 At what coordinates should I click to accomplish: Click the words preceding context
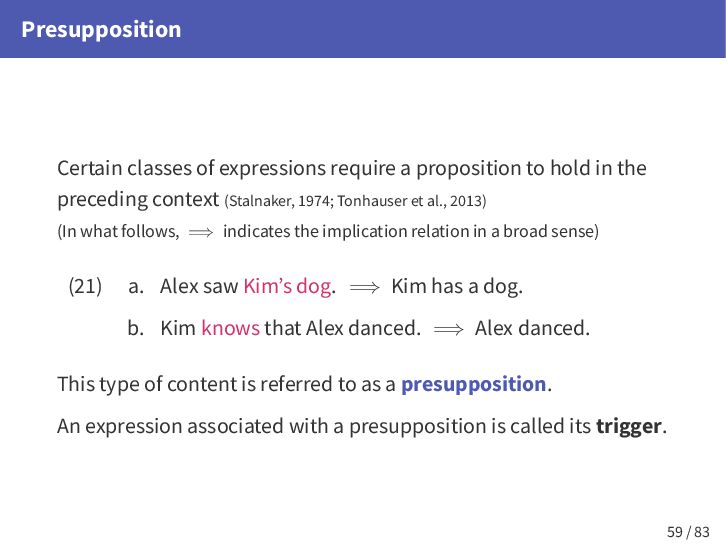pyautogui.click(x=138, y=199)
